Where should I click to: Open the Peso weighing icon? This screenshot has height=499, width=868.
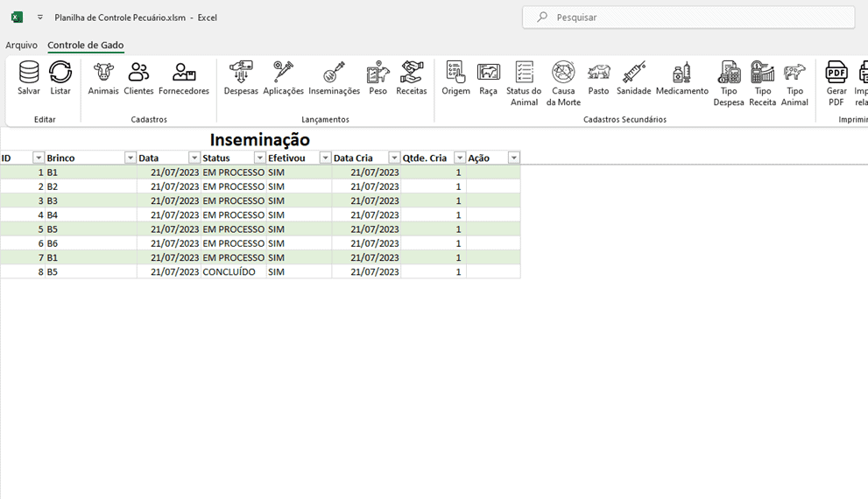[x=378, y=73]
